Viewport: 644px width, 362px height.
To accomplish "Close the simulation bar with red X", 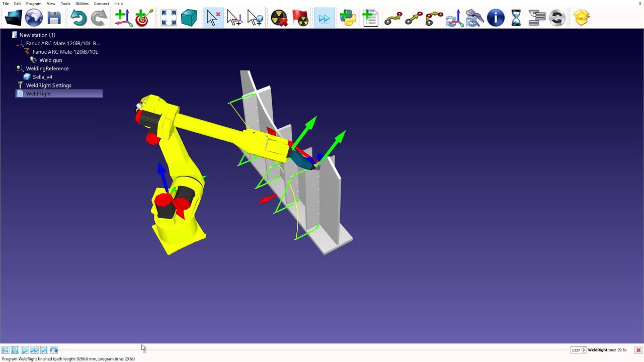I will [x=638, y=350].
